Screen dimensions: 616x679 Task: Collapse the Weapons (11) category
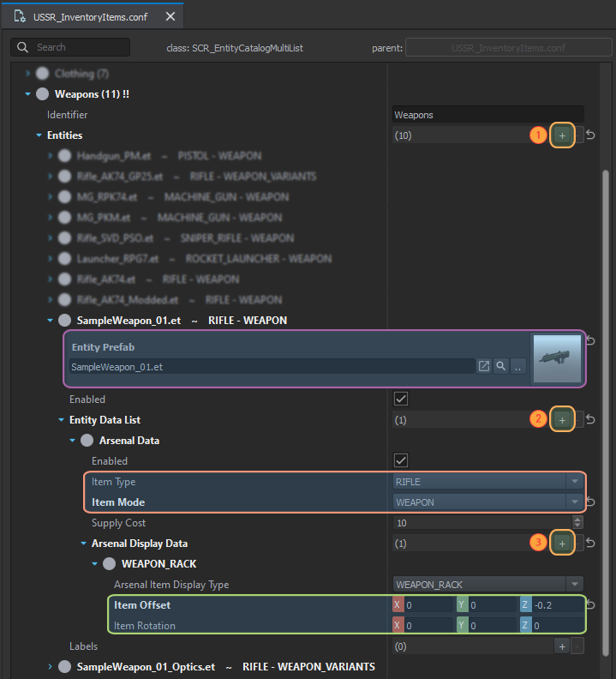28,94
